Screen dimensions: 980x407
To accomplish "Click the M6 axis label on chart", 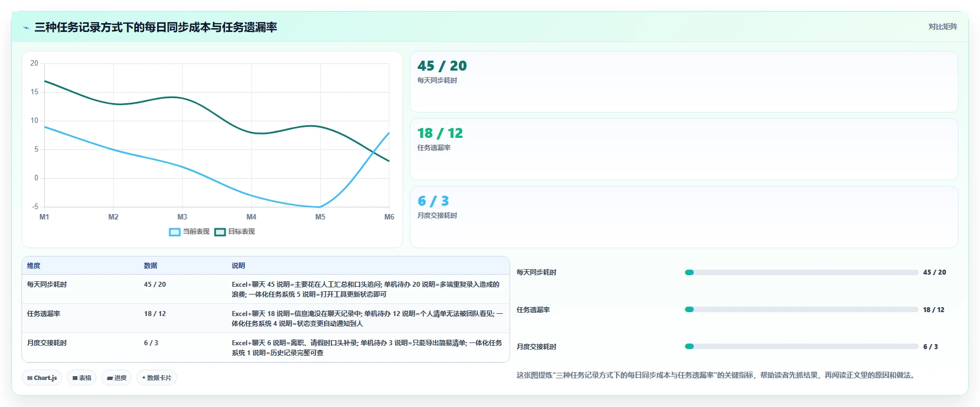I will [389, 217].
